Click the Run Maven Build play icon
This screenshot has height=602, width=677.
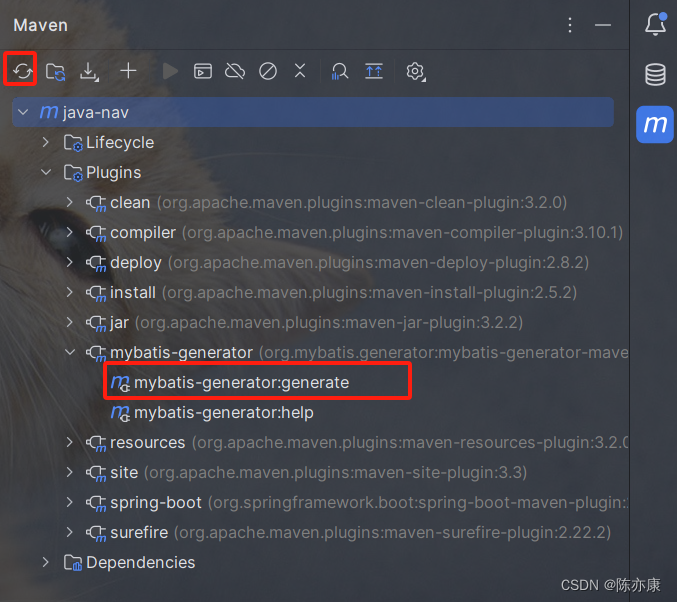click(170, 71)
